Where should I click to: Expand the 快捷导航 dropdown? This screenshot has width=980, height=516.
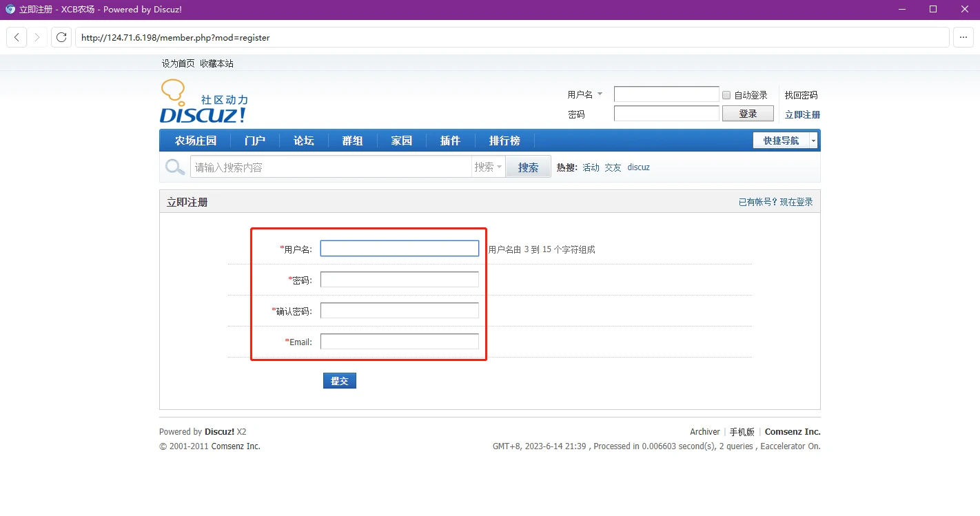pos(813,141)
